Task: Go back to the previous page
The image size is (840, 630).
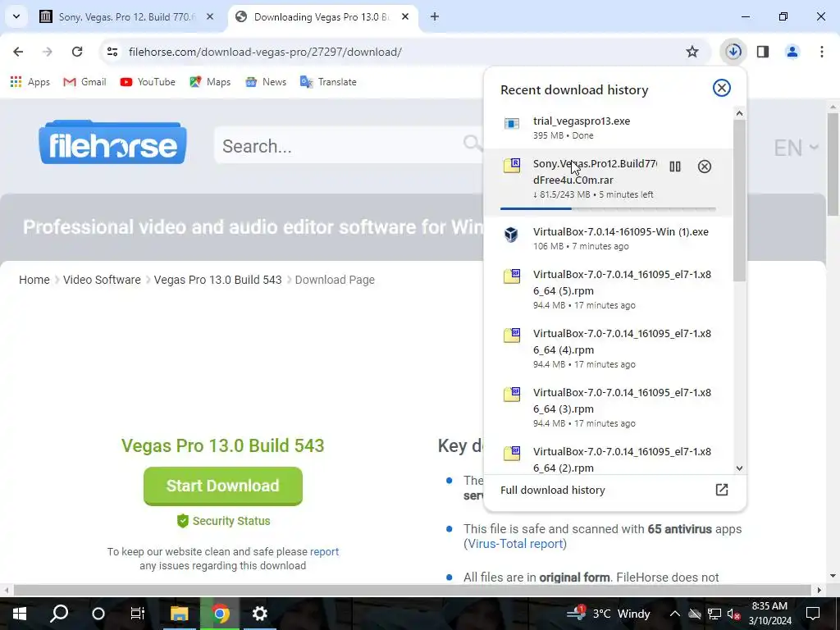Action: [18, 52]
